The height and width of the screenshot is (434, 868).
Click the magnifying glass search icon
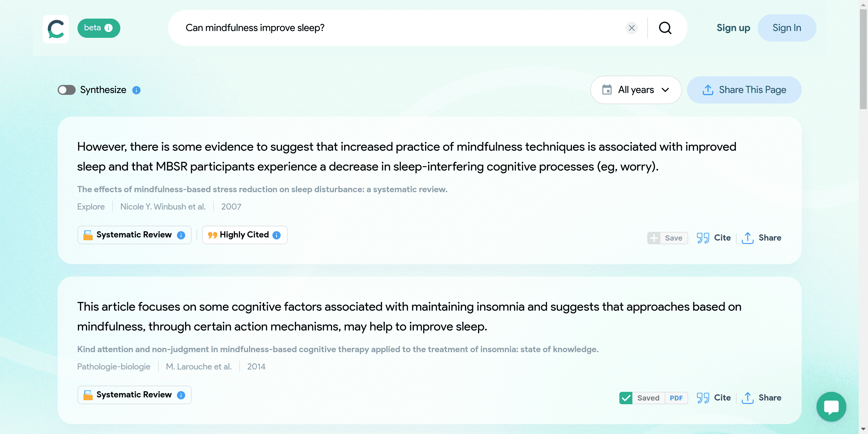[665, 28]
